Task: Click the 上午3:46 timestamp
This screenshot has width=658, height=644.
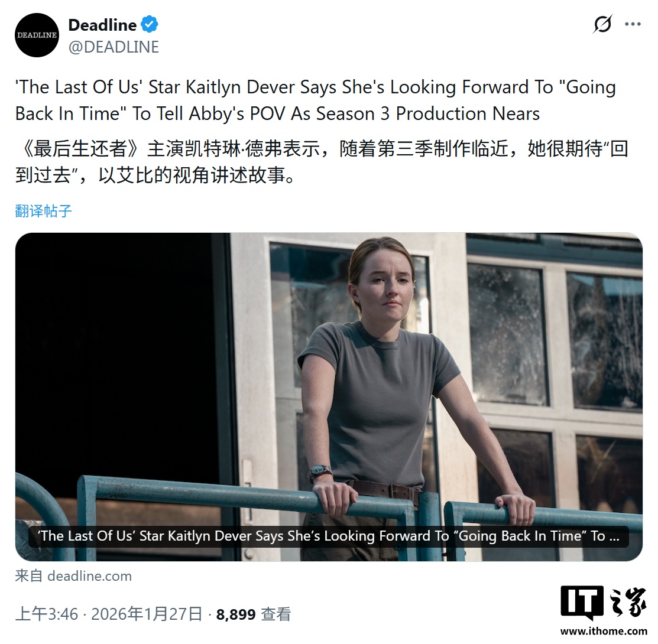Action: [47, 614]
